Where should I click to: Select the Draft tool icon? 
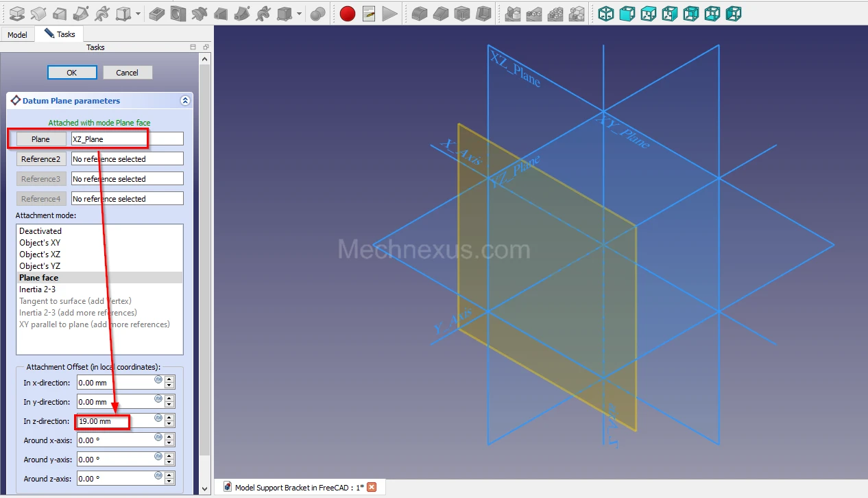(462, 13)
